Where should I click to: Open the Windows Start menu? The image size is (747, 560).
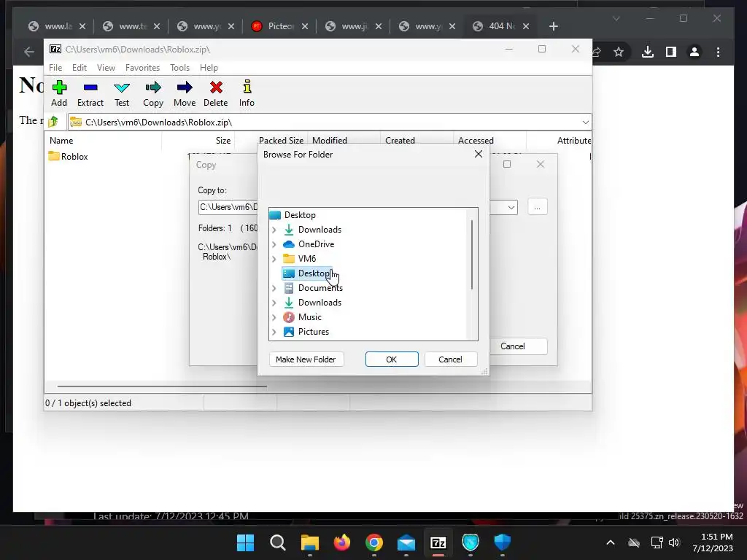coord(246,542)
